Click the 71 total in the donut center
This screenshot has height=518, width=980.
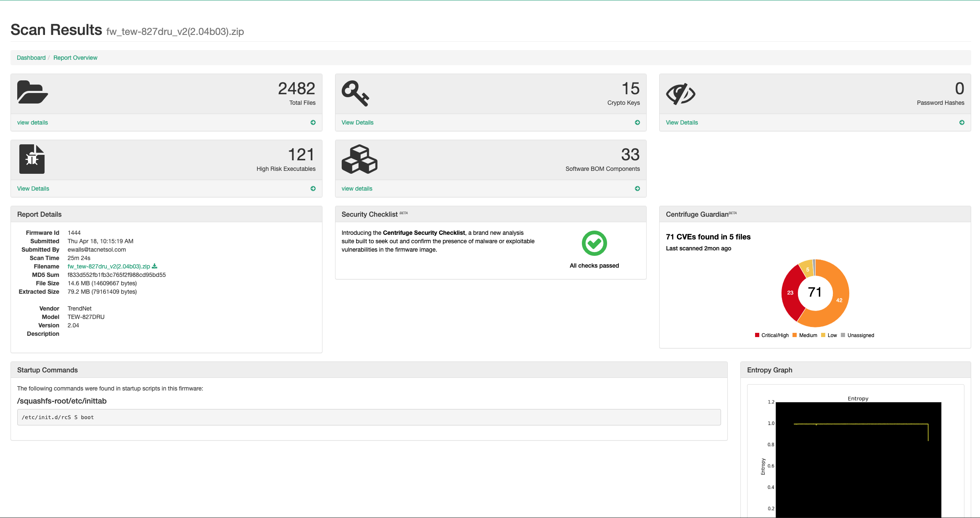pyautogui.click(x=815, y=292)
